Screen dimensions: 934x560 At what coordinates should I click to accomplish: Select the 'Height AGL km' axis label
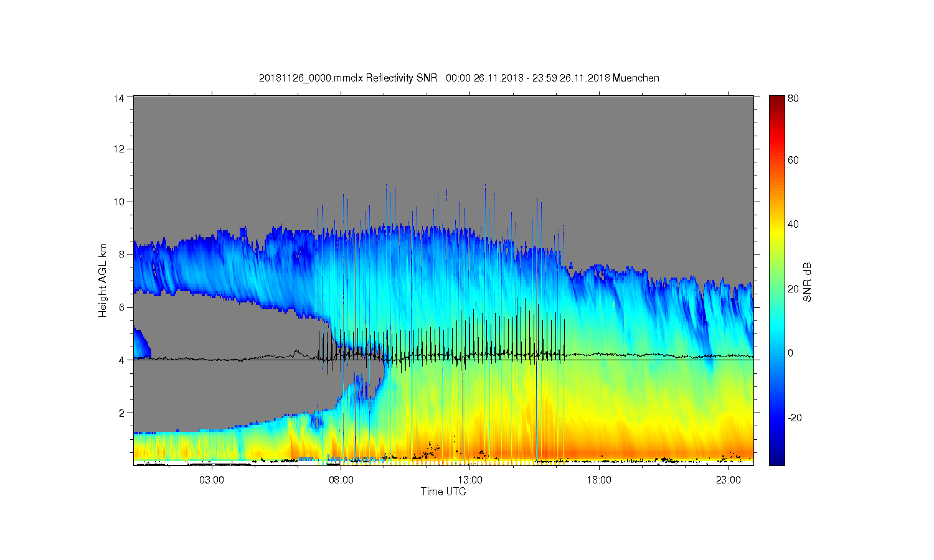[102, 280]
